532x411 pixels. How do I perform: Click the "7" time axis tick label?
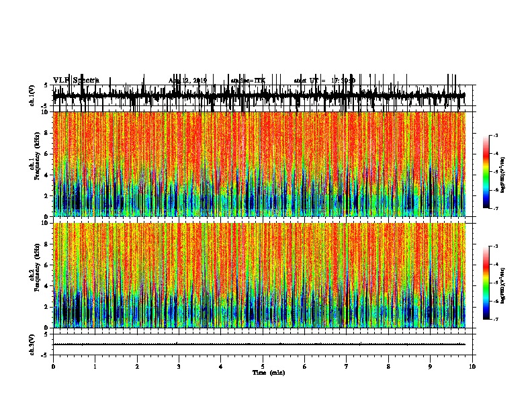347,367
